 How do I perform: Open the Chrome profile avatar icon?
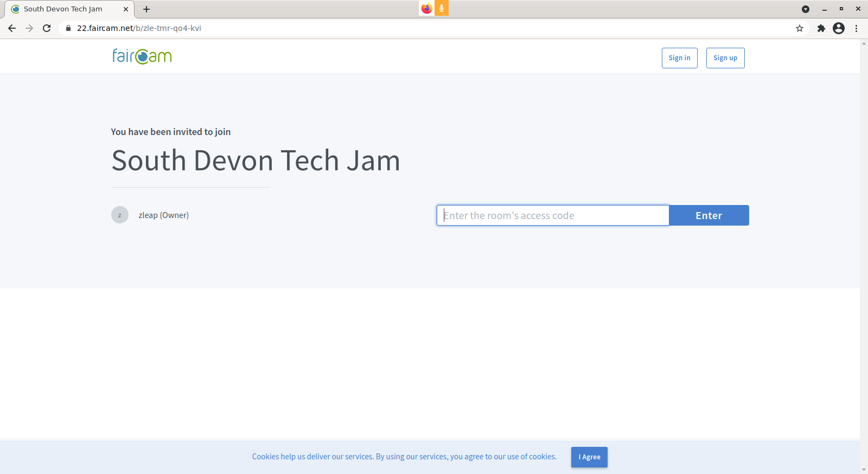(839, 28)
